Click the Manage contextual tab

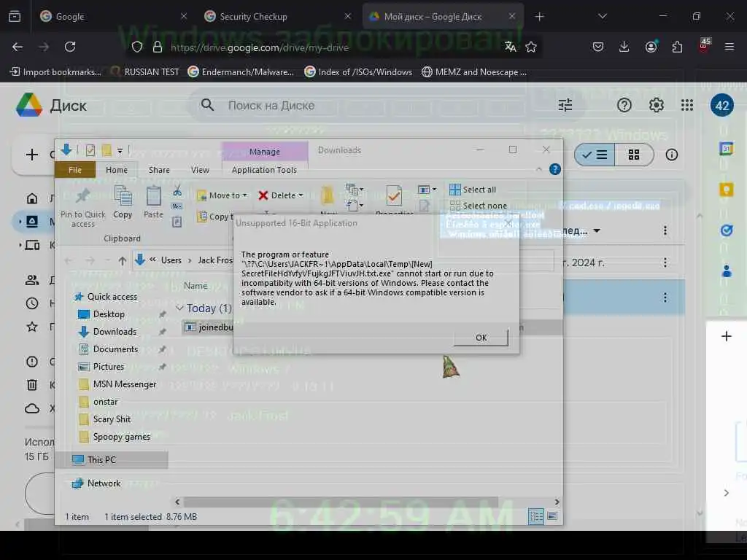(x=264, y=152)
